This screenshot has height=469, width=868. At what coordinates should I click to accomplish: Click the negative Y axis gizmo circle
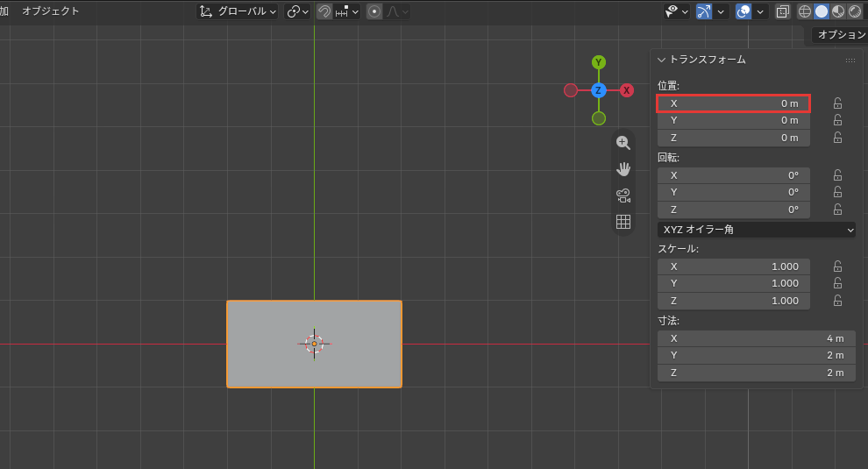point(599,118)
